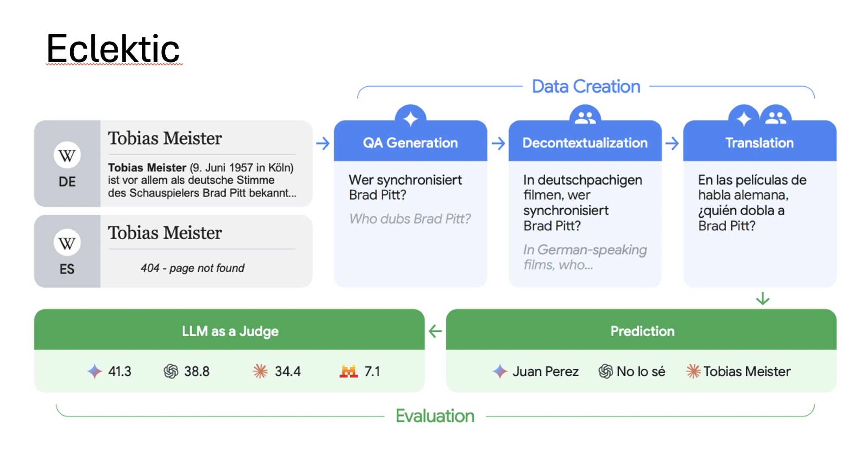Click the Mistral icon beside 7.1

click(349, 371)
